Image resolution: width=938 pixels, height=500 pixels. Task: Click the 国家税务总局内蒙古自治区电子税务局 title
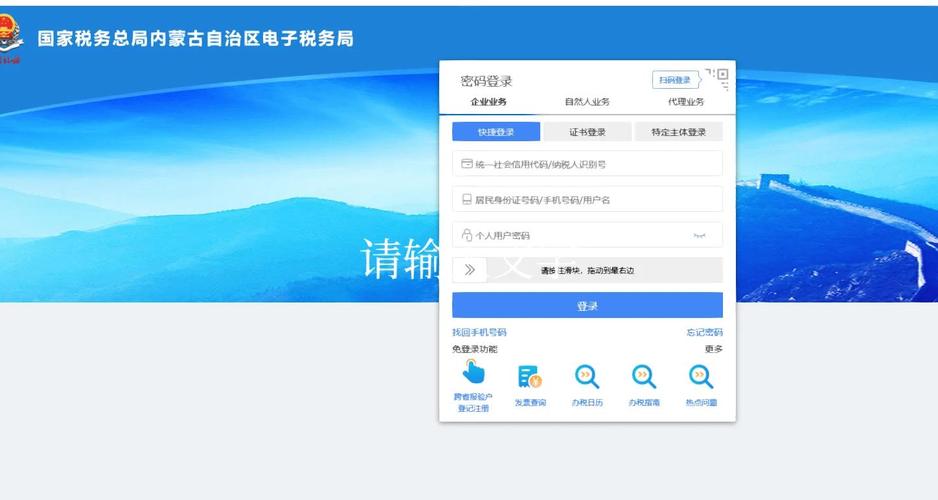(196, 39)
